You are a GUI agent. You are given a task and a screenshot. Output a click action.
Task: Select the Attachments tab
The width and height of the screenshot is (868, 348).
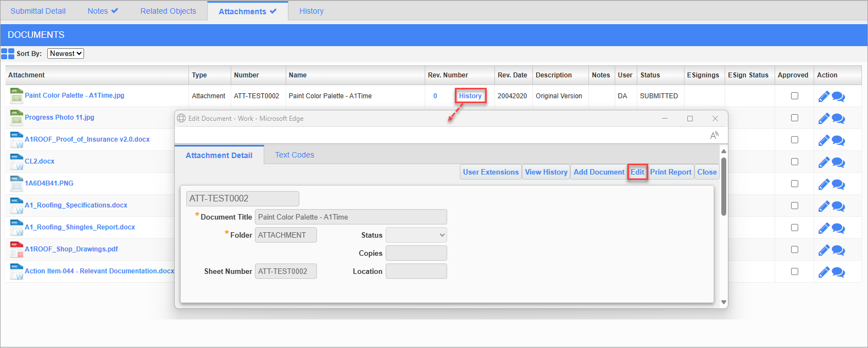[248, 11]
